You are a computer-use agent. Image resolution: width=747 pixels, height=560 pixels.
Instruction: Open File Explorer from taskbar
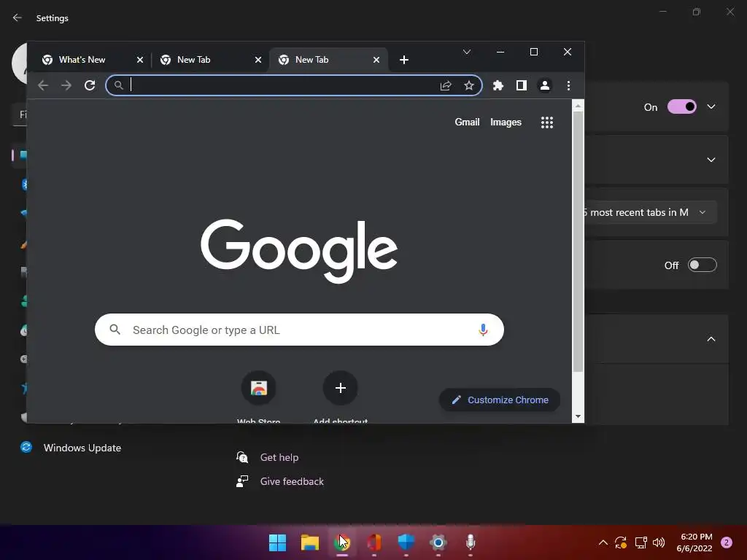pyautogui.click(x=309, y=542)
